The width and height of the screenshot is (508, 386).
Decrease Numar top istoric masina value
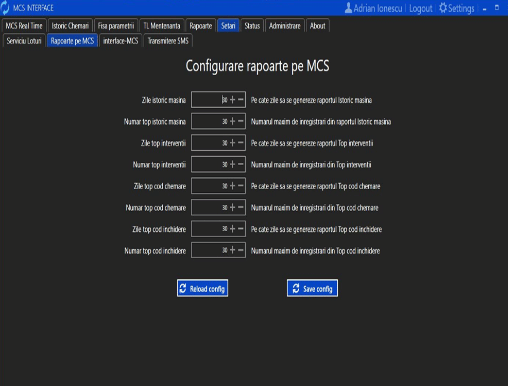[x=241, y=121]
